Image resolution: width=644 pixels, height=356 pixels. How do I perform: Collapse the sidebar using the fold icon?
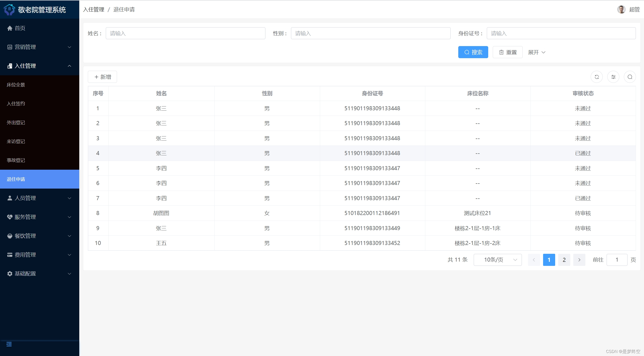coord(9,344)
